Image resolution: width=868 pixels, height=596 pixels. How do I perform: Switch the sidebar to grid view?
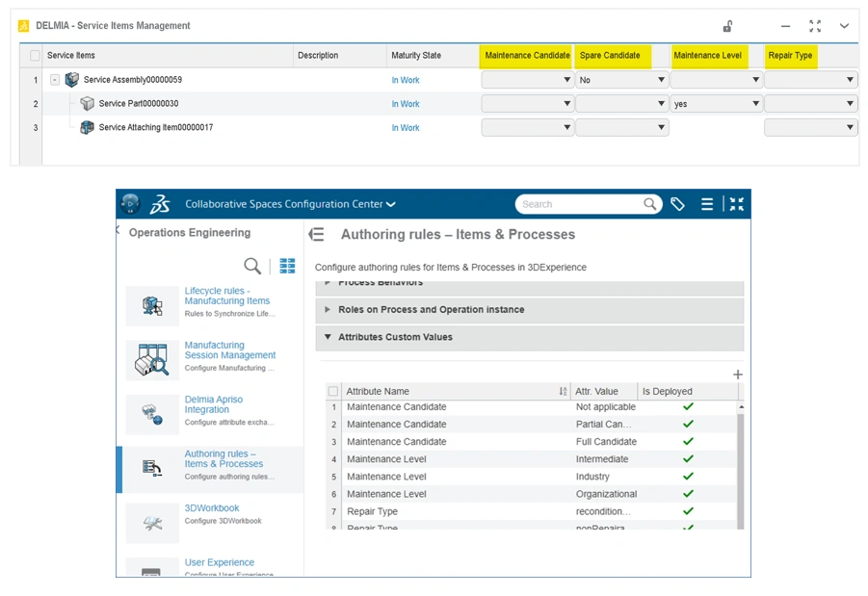(287, 266)
